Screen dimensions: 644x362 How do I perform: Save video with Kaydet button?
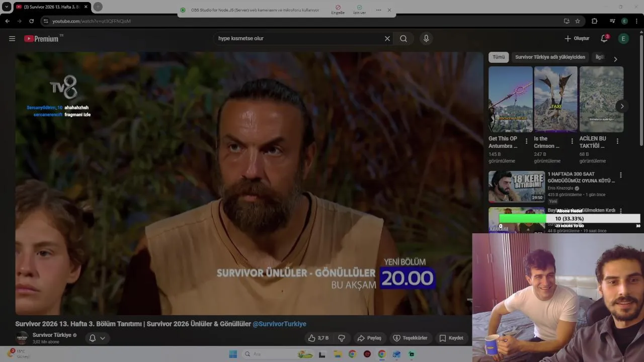[x=451, y=338]
